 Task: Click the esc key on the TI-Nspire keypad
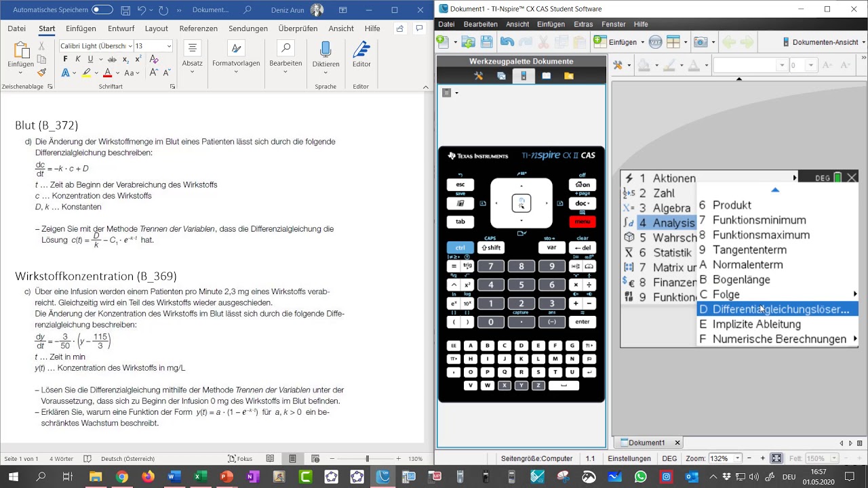pos(460,184)
